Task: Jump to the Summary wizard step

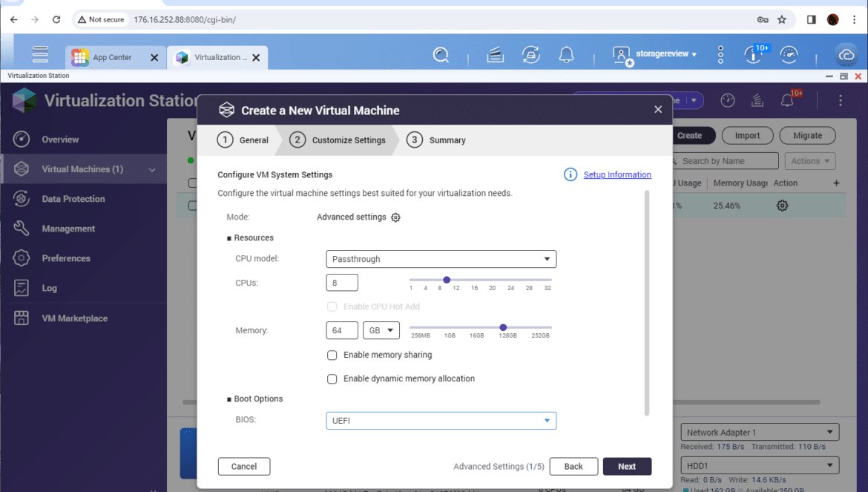Action: coord(436,140)
